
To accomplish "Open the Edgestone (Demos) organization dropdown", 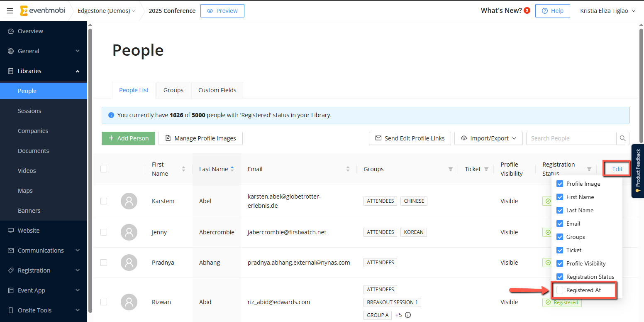I will point(106,11).
